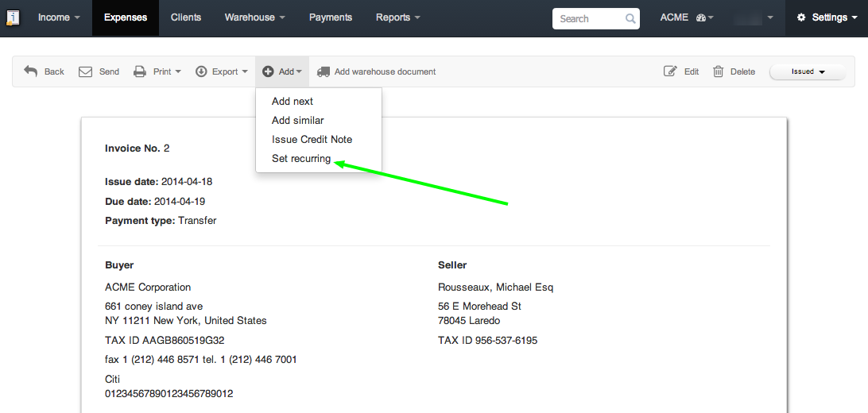The width and height of the screenshot is (868, 413).
Task: Click the Delete trash icon
Action: click(719, 71)
